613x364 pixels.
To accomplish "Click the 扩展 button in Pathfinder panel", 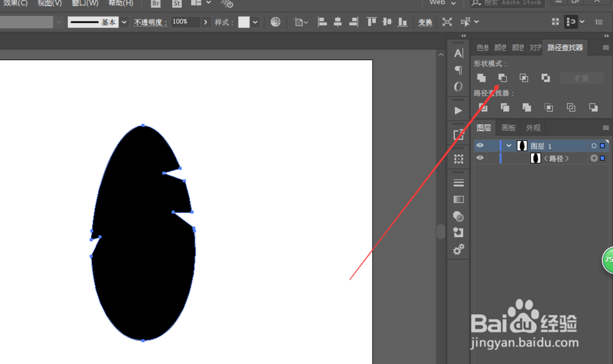I will pyautogui.click(x=581, y=78).
